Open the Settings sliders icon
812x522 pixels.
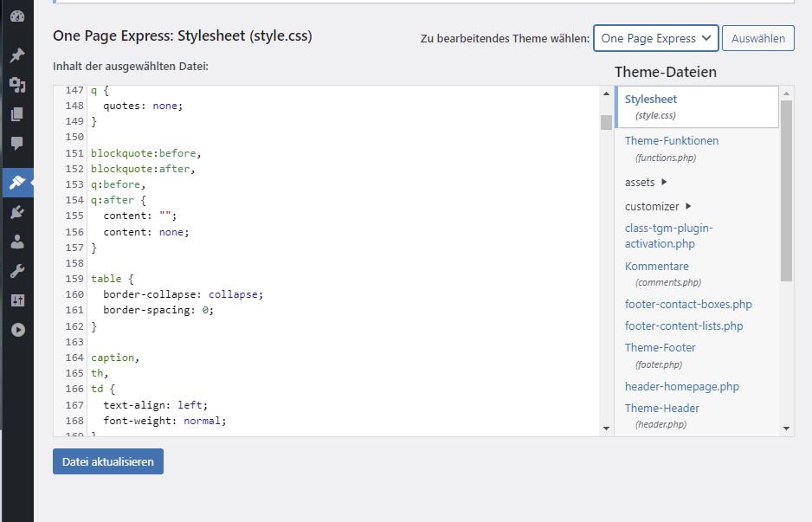17,300
